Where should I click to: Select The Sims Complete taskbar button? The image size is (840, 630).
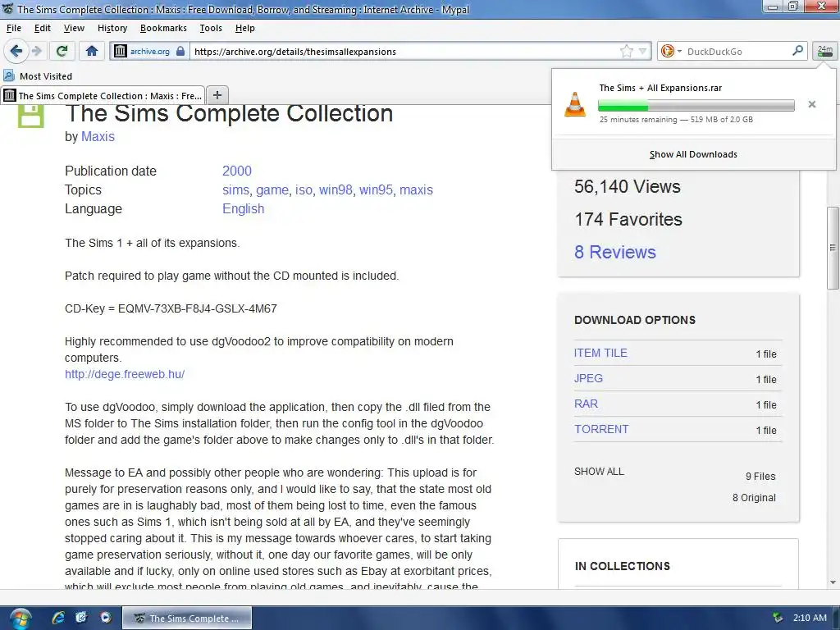coord(186,619)
